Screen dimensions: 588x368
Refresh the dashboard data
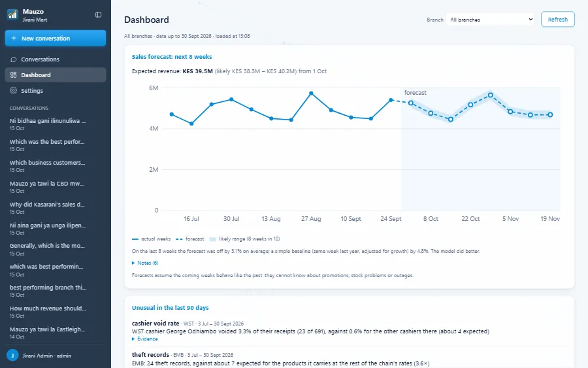(558, 20)
